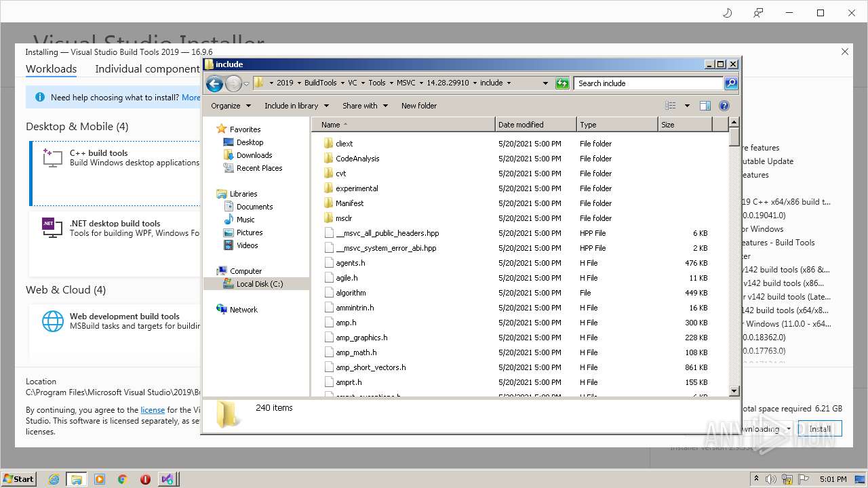Click the More link in help banner
This screenshot has width=868, height=488.
[191, 98]
